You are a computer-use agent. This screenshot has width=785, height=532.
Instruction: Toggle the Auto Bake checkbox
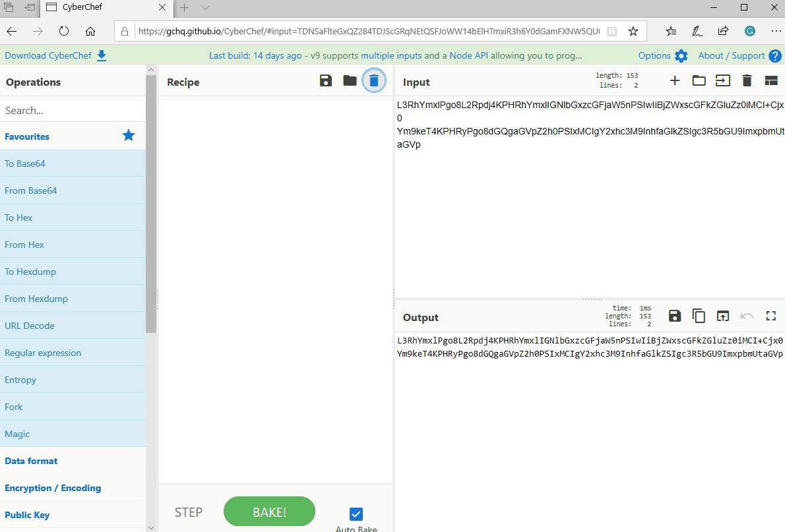coord(356,514)
